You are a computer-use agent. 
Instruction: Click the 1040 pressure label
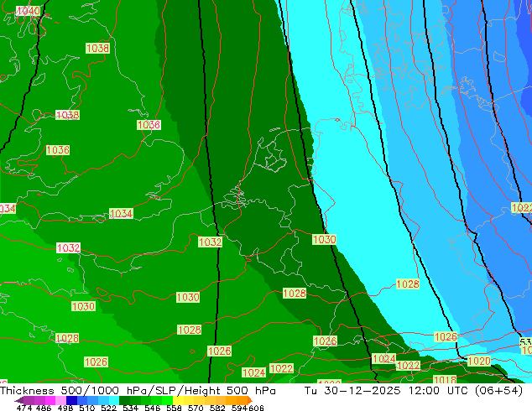click(x=29, y=11)
